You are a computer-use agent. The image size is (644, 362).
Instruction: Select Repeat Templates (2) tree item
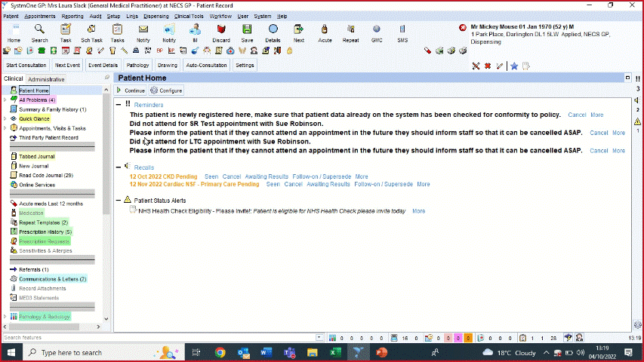click(x=44, y=222)
